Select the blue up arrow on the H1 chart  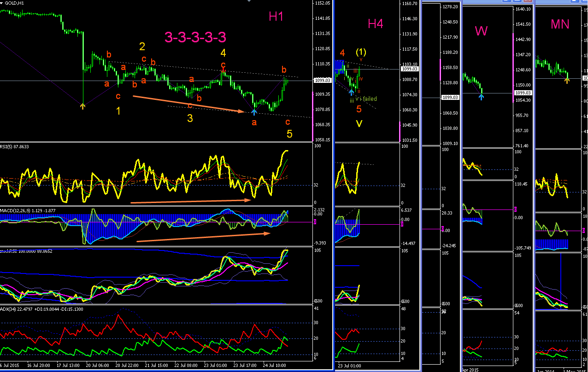click(x=254, y=111)
